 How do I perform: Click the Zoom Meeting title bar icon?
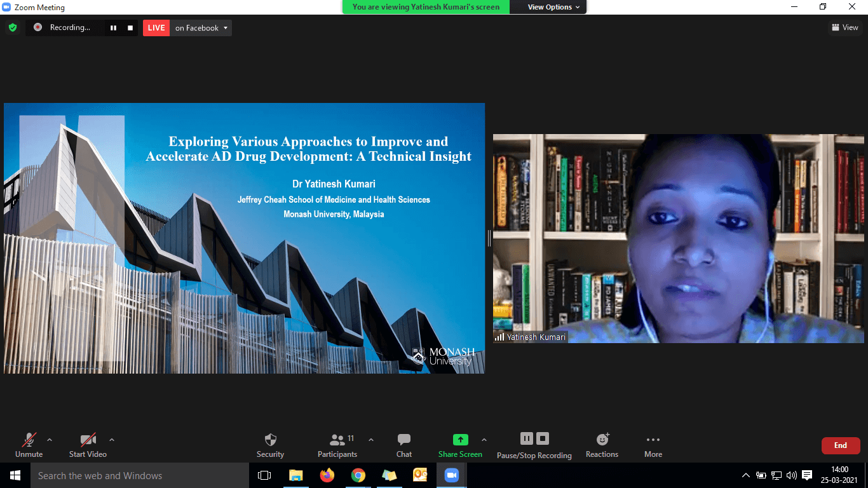[7, 8]
